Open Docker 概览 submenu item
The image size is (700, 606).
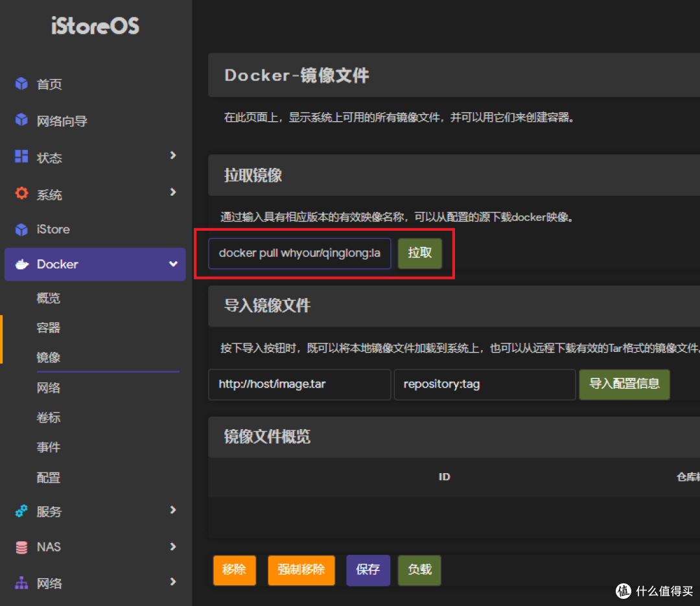click(48, 298)
